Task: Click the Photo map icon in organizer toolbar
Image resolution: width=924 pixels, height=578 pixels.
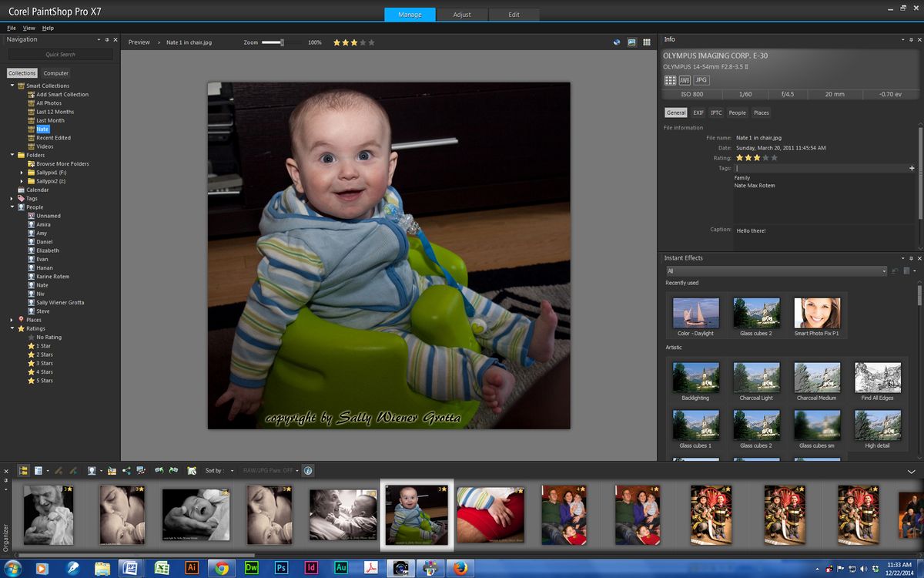Action: click(112, 470)
